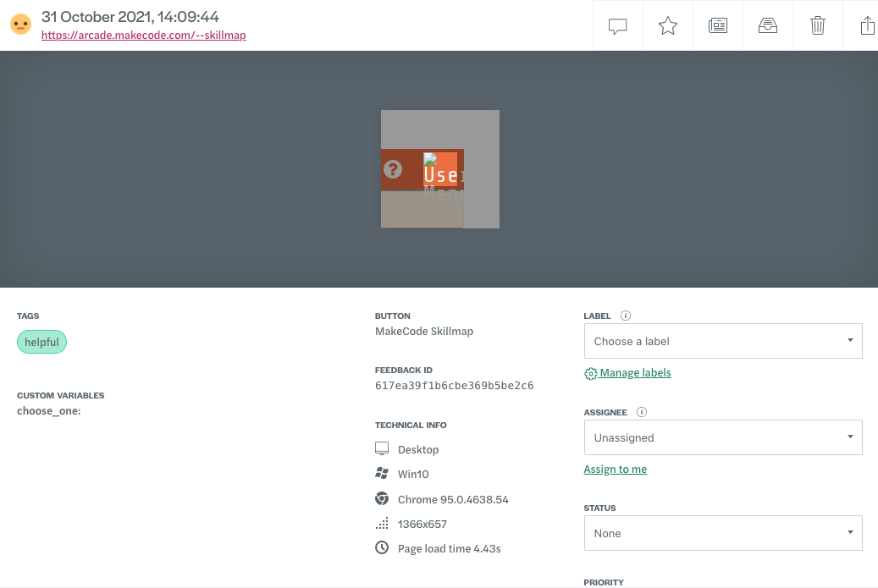Share the feedback via the export icon

(866, 25)
